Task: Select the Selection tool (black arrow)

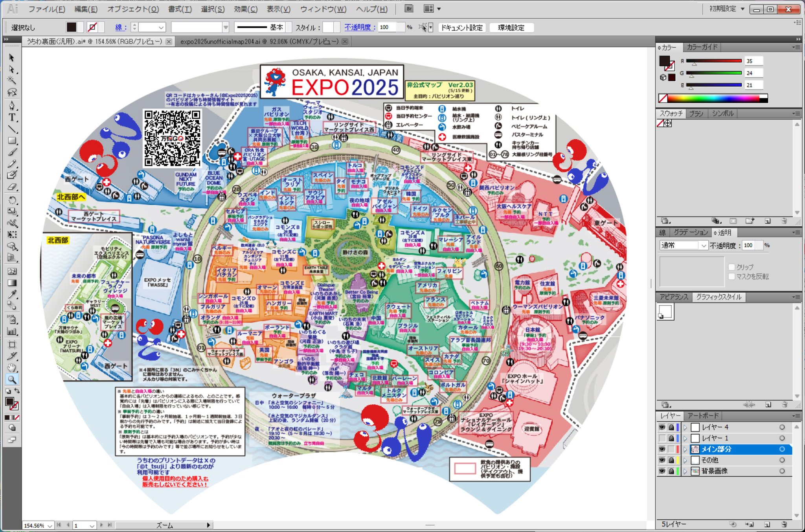Action: pos(12,58)
